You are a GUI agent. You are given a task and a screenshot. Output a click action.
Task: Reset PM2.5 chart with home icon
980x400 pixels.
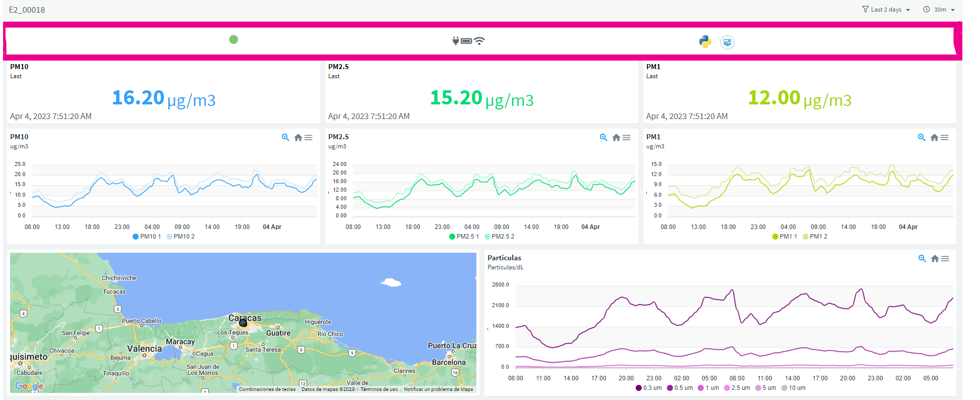pos(616,137)
